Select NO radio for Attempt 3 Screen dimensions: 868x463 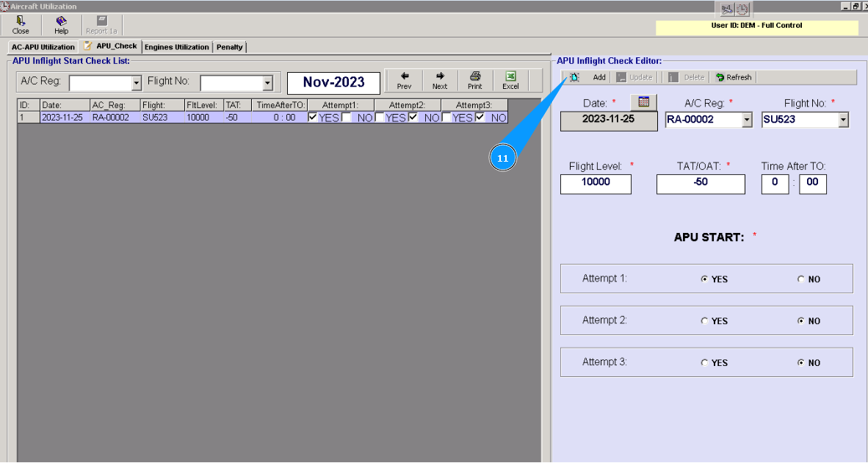click(800, 363)
